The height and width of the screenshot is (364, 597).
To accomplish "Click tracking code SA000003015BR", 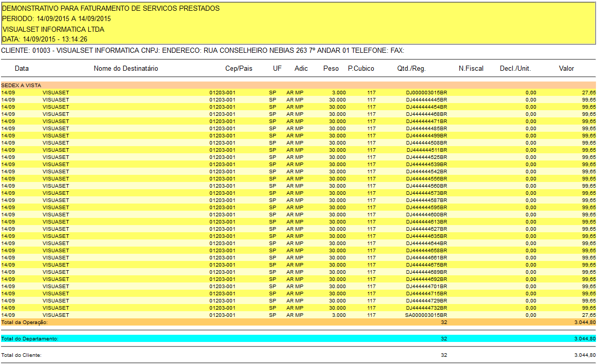I will [x=426, y=315].
